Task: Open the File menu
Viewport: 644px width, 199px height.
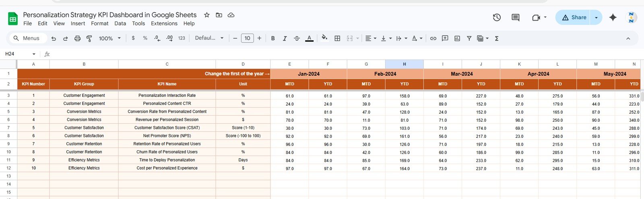Action: pyautogui.click(x=27, y=23)
